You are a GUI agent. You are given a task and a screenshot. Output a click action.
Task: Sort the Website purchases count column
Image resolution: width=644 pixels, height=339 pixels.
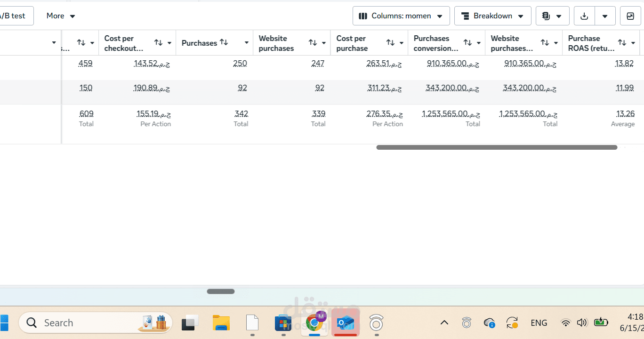pos(313,43)
